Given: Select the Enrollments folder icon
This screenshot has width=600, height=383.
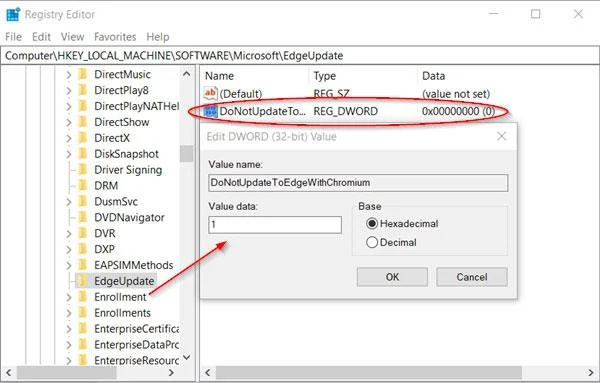Looking at the screenshot, I should point(83,313).
